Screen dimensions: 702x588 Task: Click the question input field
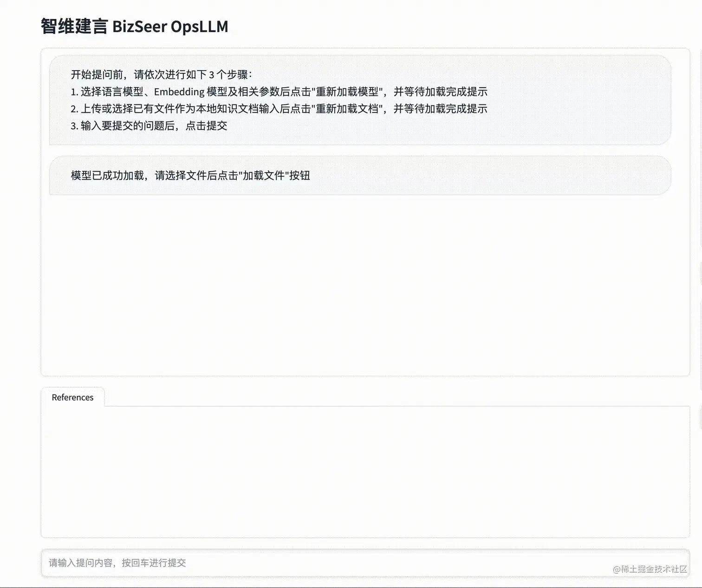click(x=365, y=563)
